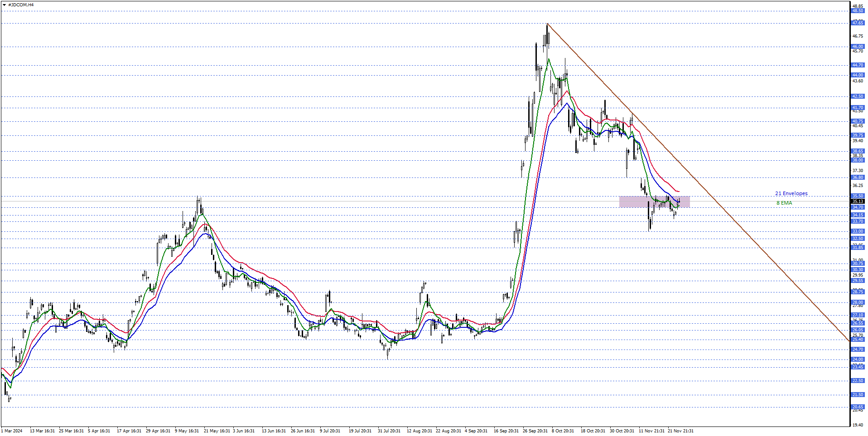Click the 30.30 price level label
This screenshot has height=436, width=868.
click(x=858, y=270)
